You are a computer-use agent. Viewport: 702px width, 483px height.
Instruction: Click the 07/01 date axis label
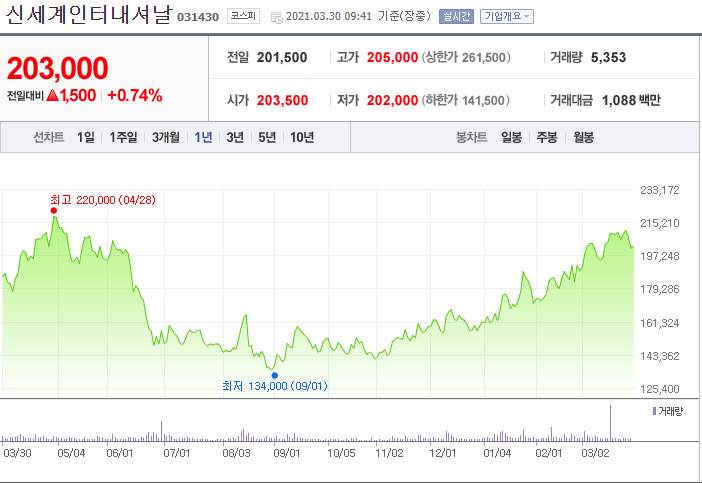[x=176, y=453]
